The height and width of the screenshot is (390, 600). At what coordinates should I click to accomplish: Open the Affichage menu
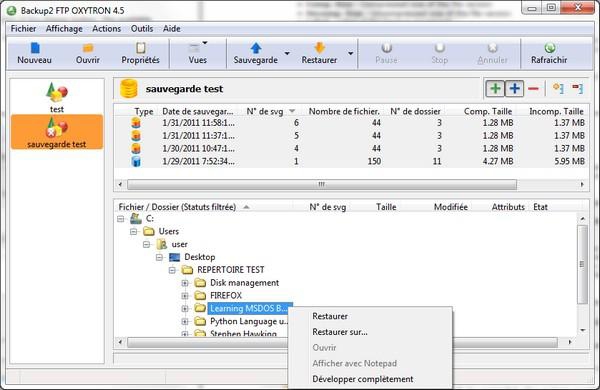tap(64, 29)
